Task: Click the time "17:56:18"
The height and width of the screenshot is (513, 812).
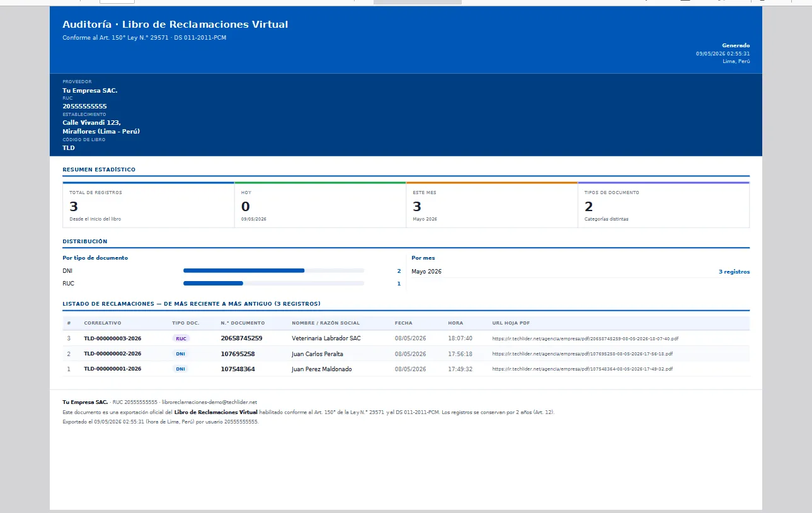Action: click(x=460, y=354)
